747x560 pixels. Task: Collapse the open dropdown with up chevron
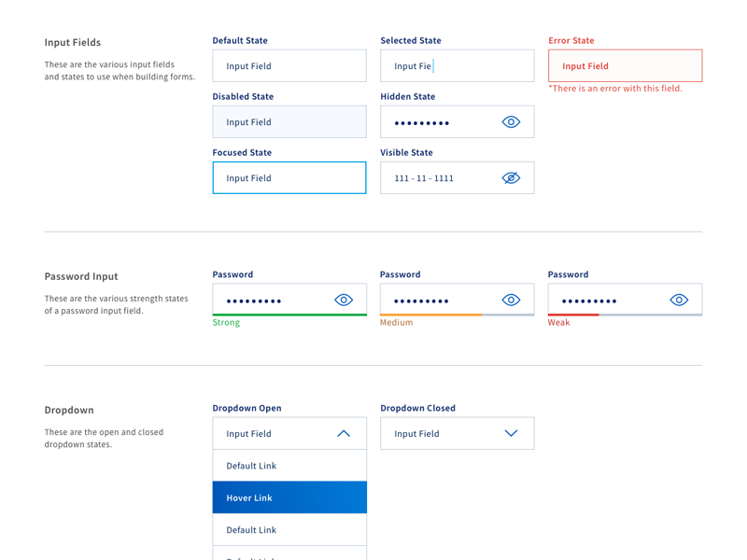(x=344, y=433)
